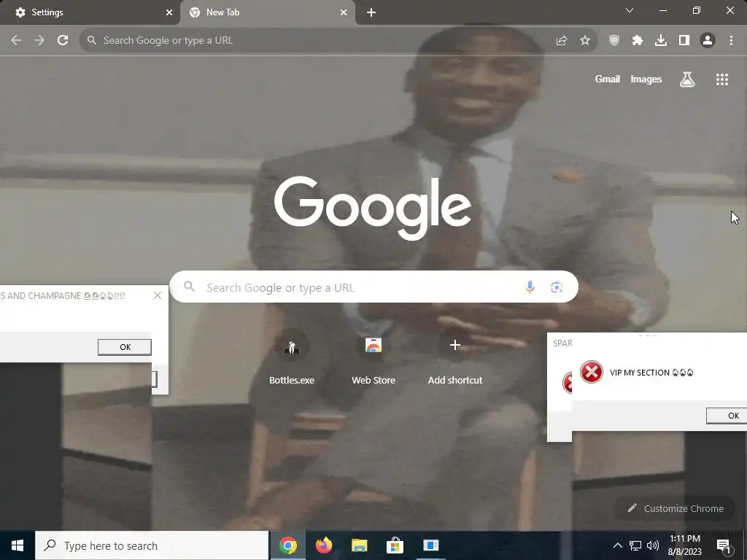Share this page icon in address bar
Screen dimensions: 747x560
[562, 41]
